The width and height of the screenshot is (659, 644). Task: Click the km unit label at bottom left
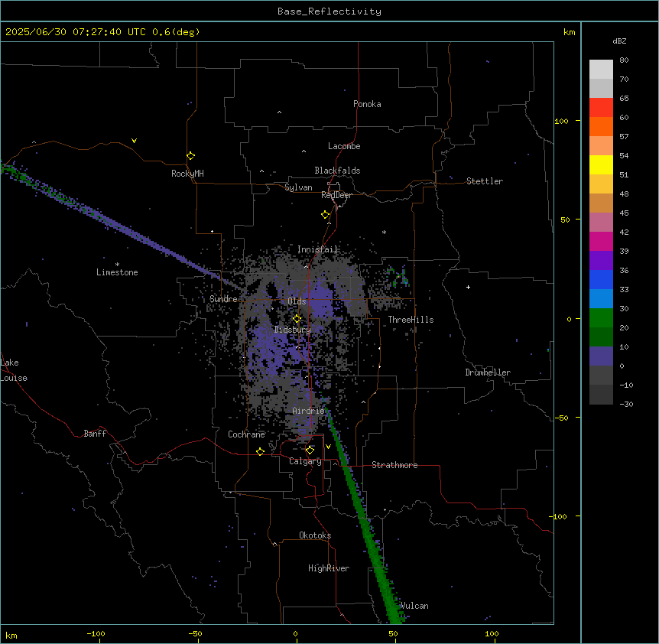11,635
